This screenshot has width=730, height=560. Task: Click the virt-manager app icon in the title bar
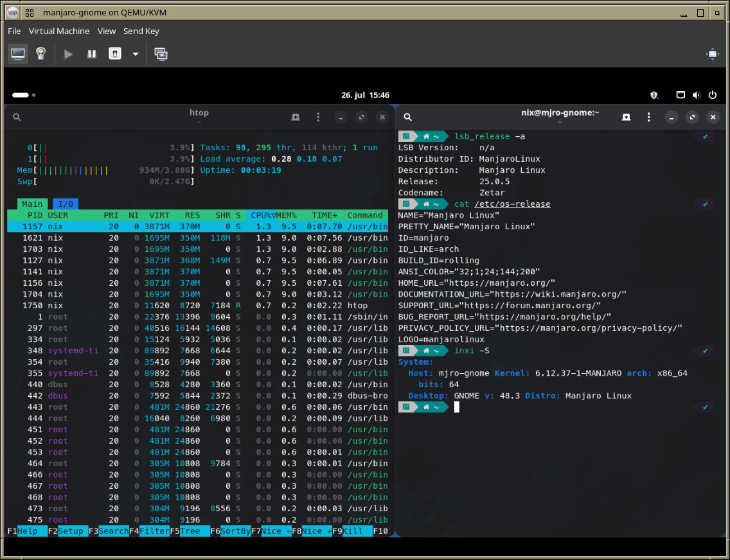click(13, 13)
